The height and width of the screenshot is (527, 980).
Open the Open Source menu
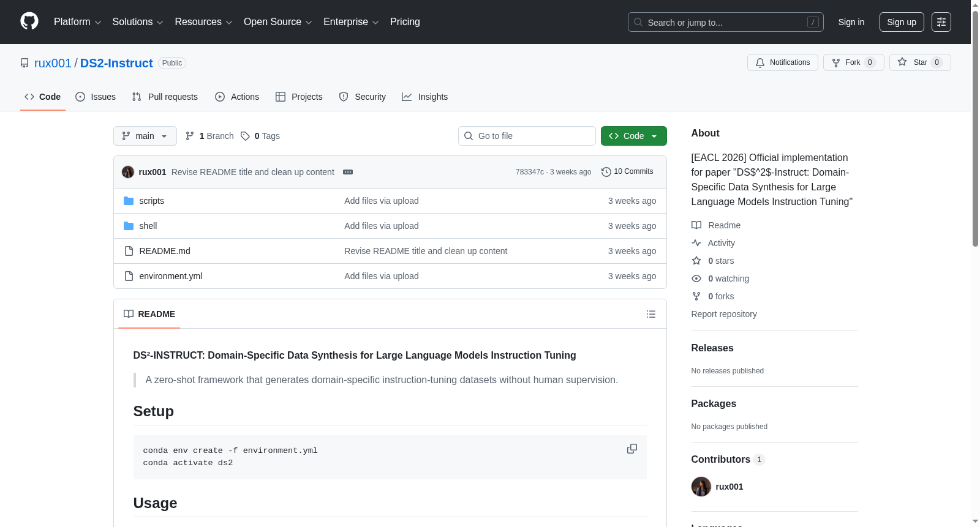(278, 22)
